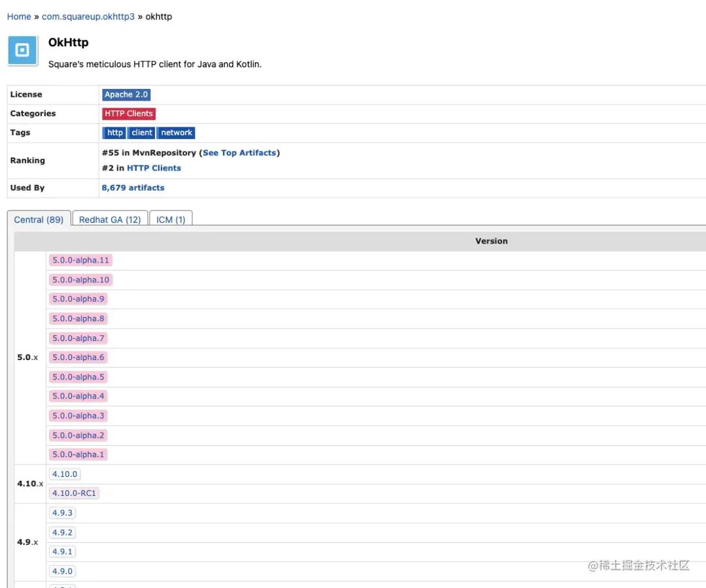Click the 4.10.x version group label
Image resolution: width=706 pixels, height=588 pixels.
[x=30, y=483]
